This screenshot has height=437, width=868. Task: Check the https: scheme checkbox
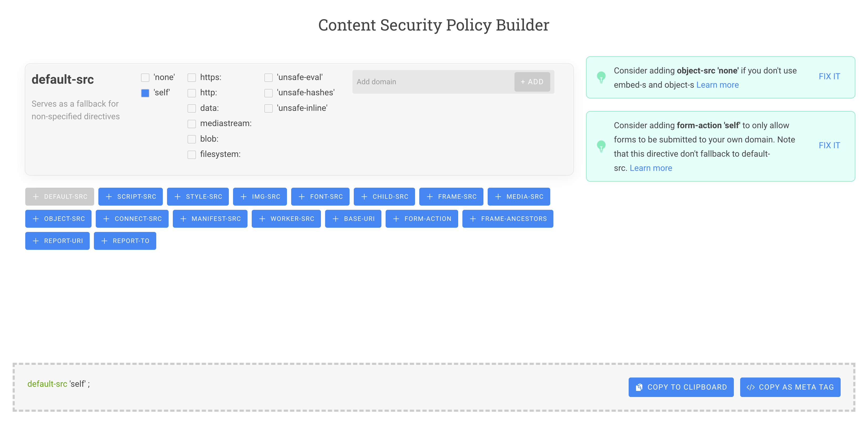pos(192,77)
